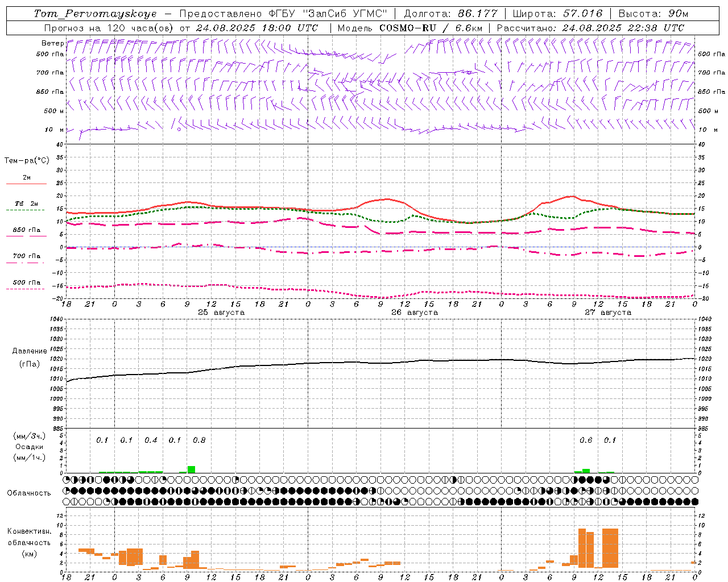Screen dimensions: 728x582
Task: Click the tallest green precipitation bar on 25 августа
Action: (191, 469)
